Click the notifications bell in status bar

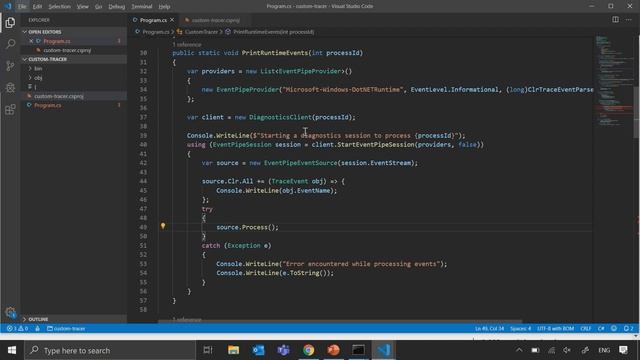(628, 328)
